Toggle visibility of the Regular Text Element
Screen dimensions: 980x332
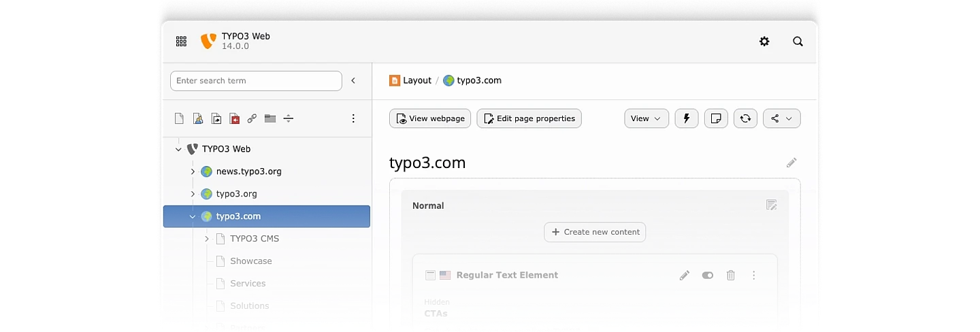[x=708, y=276]
